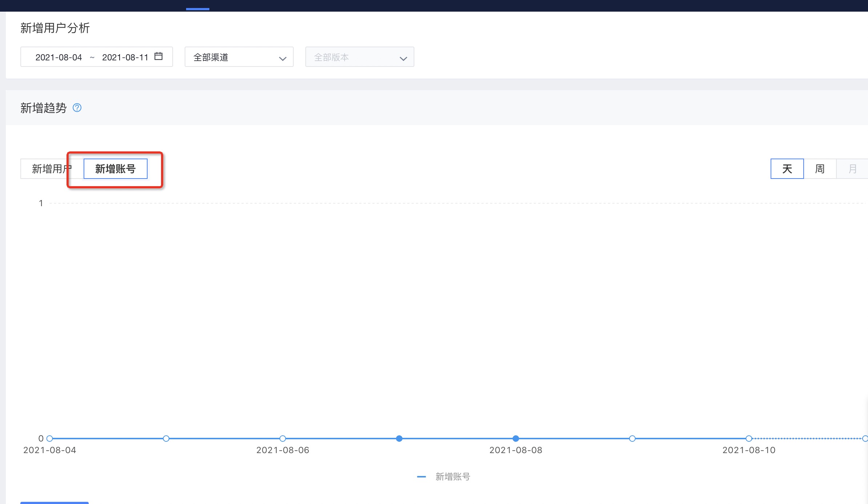The image size is (868, 504).
Task: Click the 新增趋势 section heading
Action: pos(44,108)
